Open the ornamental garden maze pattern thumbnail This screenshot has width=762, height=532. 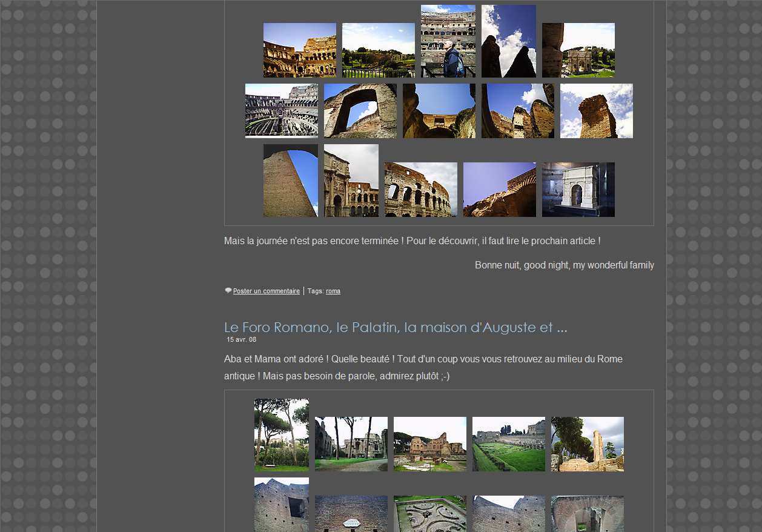pos(429,514)
